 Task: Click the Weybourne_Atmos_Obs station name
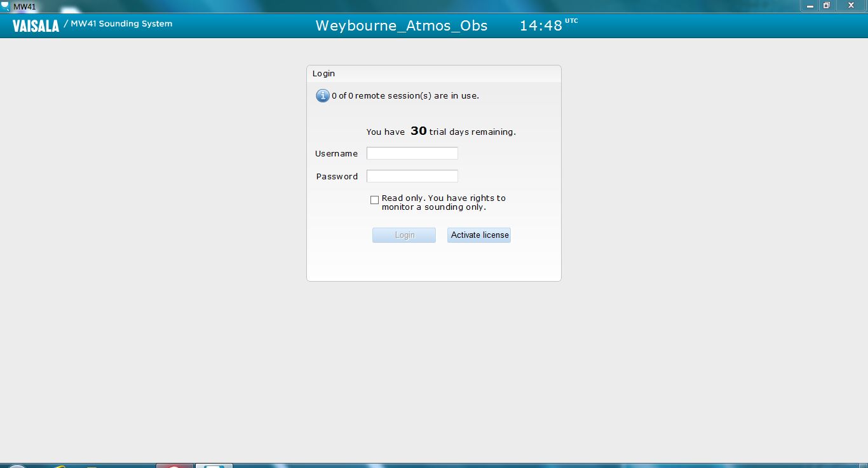401,25
